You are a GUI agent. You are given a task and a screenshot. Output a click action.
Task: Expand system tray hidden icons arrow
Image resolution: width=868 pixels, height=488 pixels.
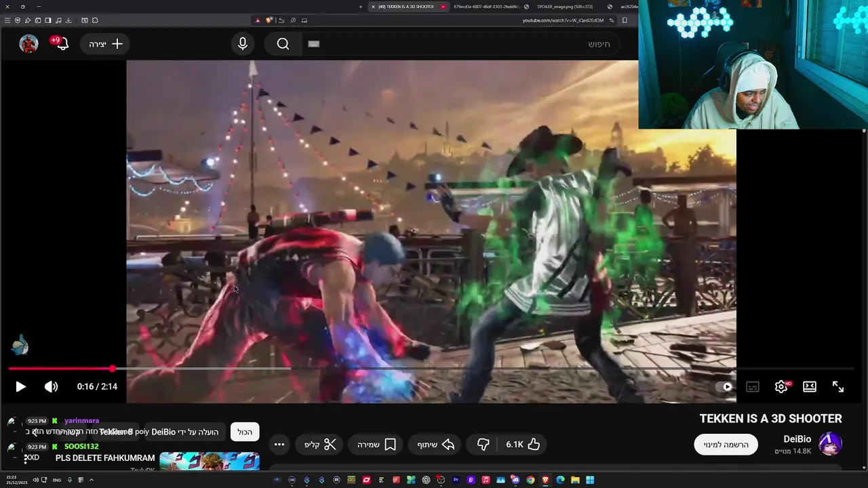coord(92,480)
